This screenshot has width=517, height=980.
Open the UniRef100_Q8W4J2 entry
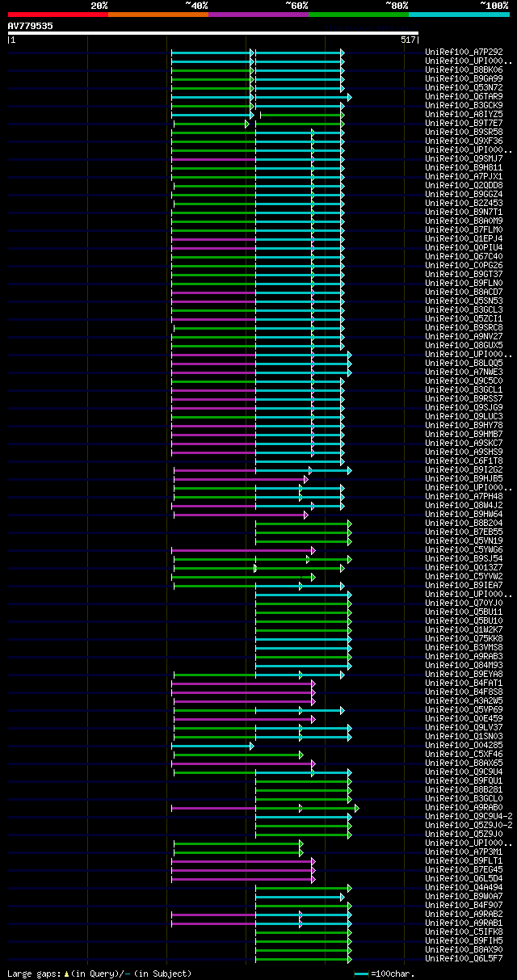click(465, 505)
